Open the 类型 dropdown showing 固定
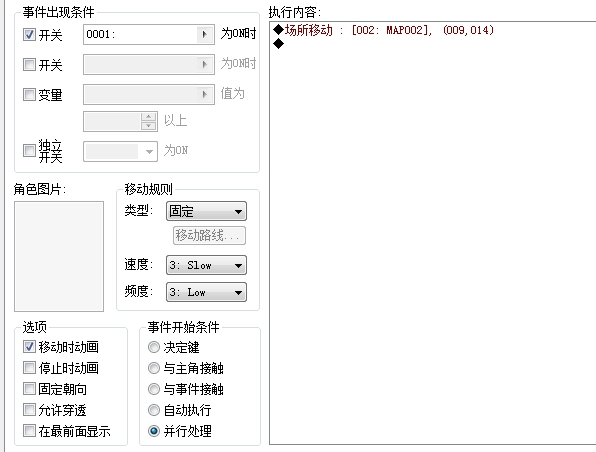The height and width of the screenshot is (452, 596). point(206,211)
